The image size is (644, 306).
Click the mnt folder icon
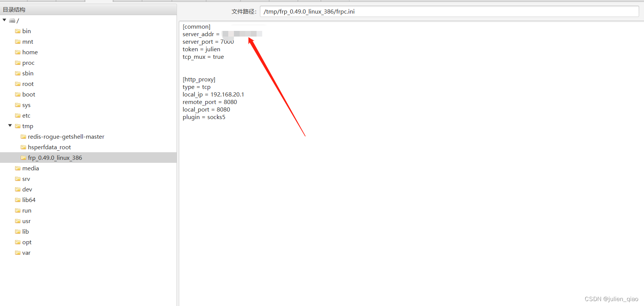pos(18,42)
